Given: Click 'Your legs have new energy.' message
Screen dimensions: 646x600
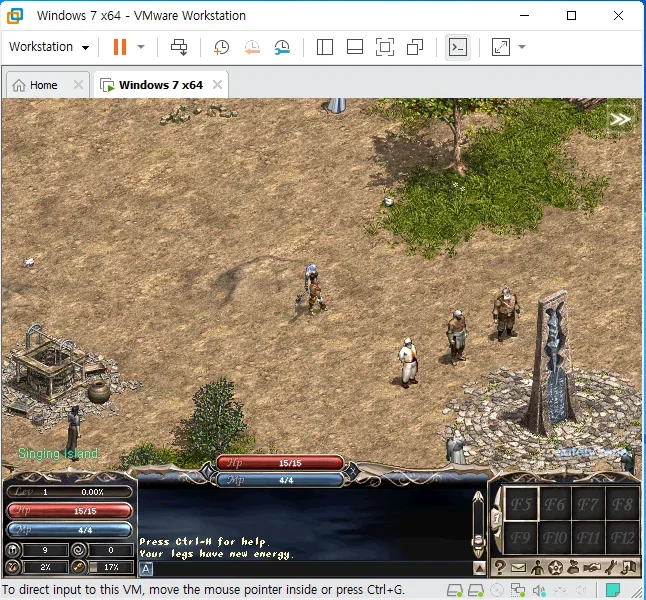Looking at the screenshot, I should [216, 554].
